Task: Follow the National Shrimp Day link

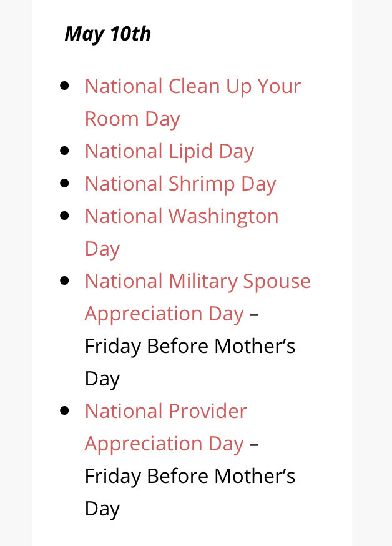Action: pyautogui.click(x=180, y=184)
